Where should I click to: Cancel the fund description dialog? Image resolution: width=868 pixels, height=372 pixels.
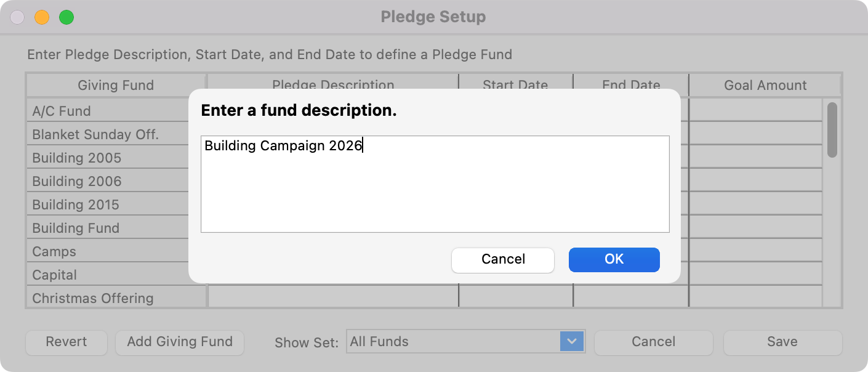(x=502, y=260)
